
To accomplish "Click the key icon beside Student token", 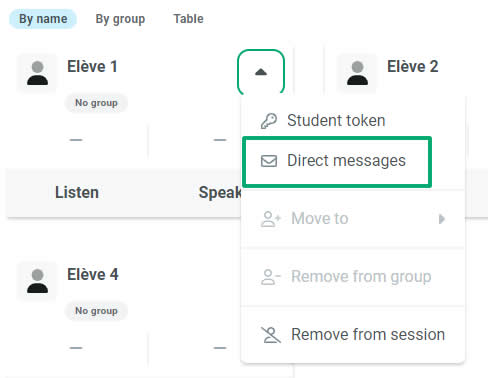I will click(x=269, y=121).
